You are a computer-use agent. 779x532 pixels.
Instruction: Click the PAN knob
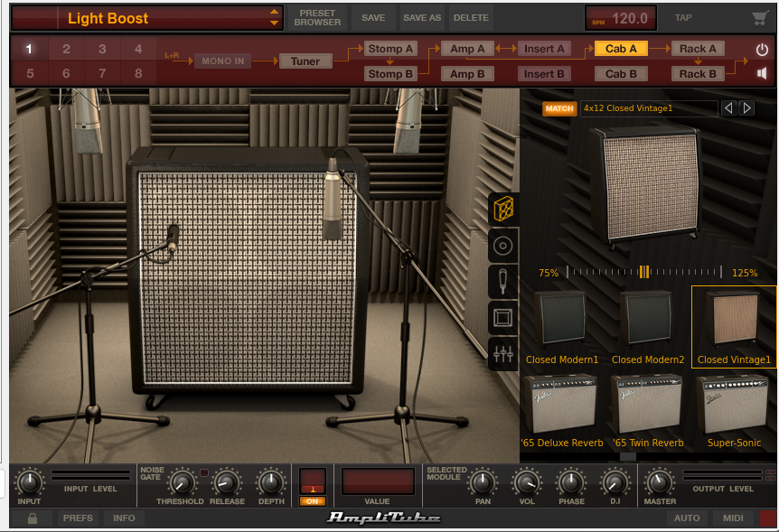(483, 481)
